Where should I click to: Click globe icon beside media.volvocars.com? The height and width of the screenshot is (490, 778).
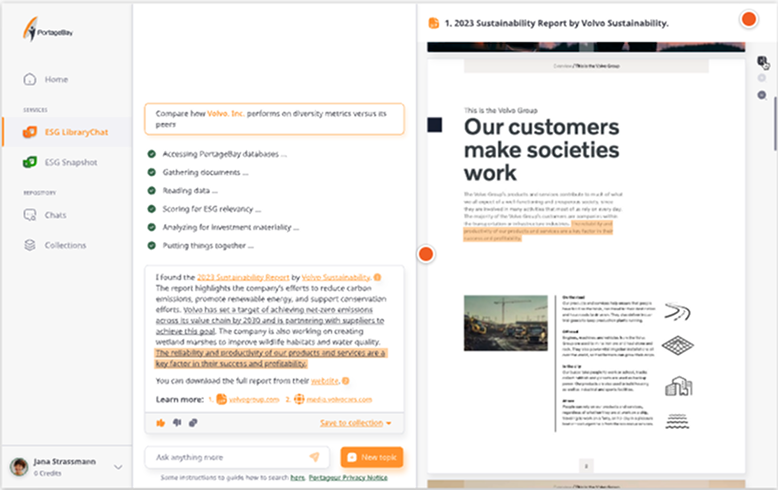[x=299, y=399]
